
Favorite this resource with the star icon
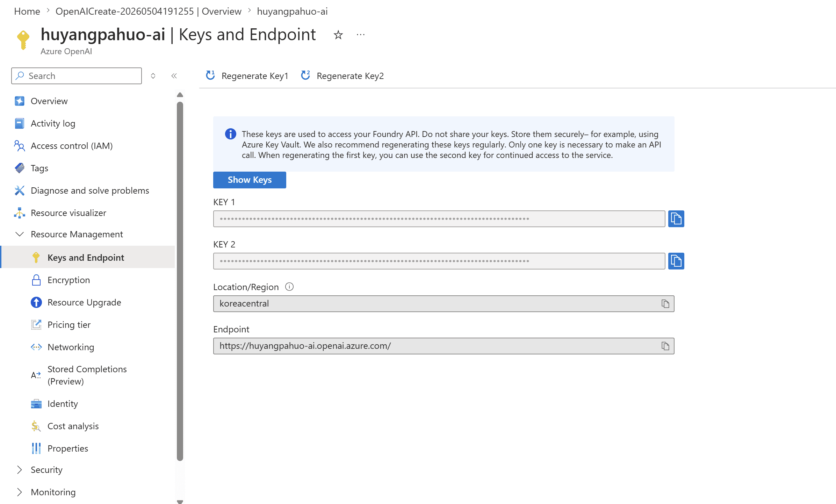pos(338,35)
